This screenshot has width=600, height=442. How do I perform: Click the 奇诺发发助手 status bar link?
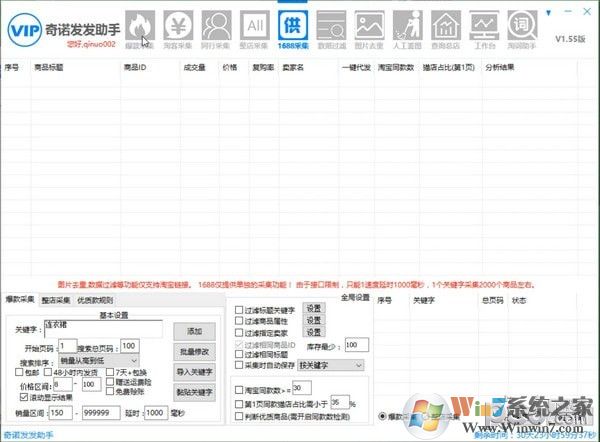(28, 435)
